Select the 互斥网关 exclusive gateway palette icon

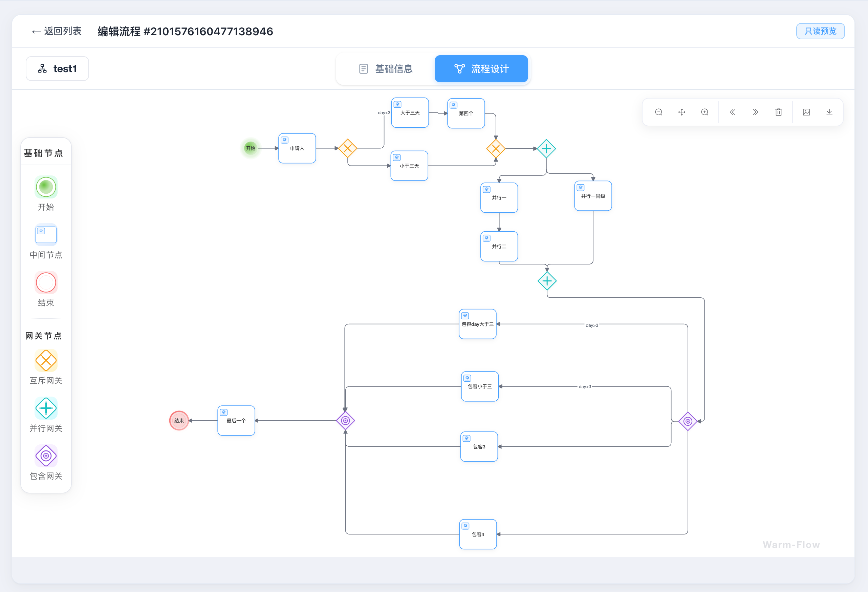pyautogui.click(x=46, y=360)
